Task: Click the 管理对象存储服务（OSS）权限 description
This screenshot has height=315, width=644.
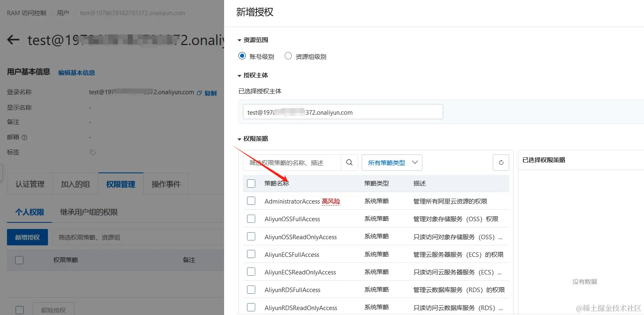Action: 456,219
